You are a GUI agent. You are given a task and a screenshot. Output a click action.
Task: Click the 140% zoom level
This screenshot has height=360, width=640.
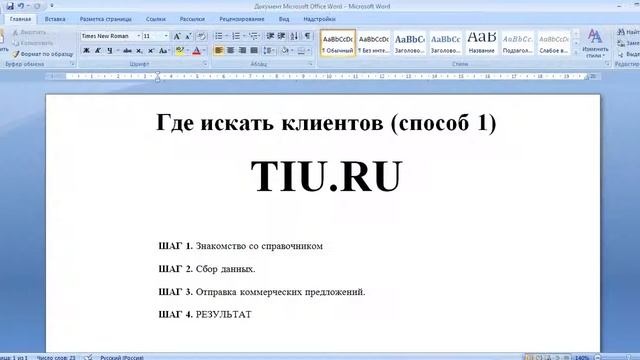click(x=582, y=358)
